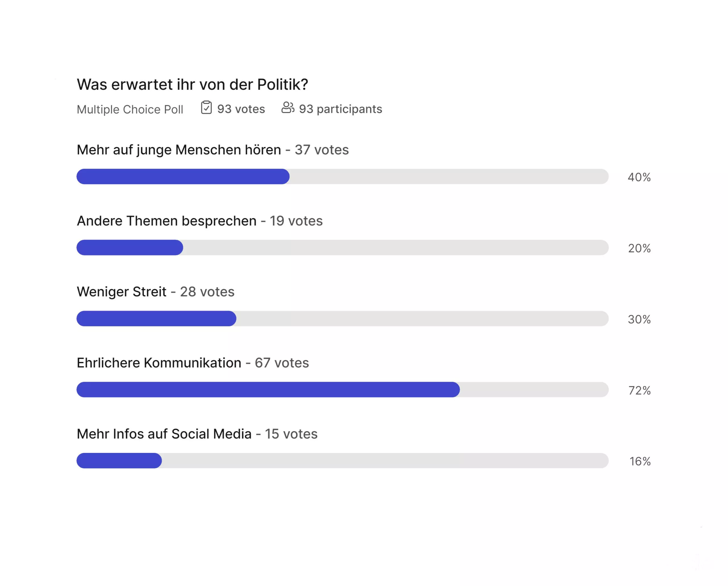Viewport: 728px width, 586px height.
Task: Click the 40% progress bar fill
Action: tap(183, 177)
